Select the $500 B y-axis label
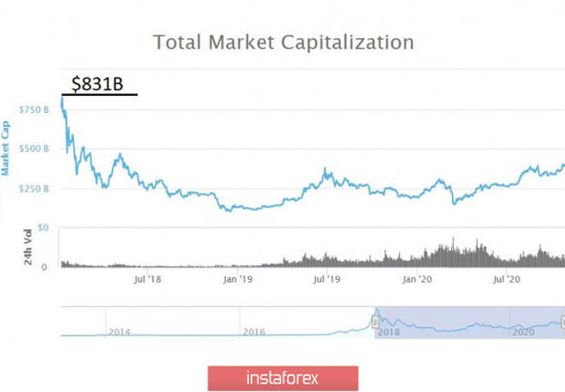565x392 pixels. pos(34,149)
